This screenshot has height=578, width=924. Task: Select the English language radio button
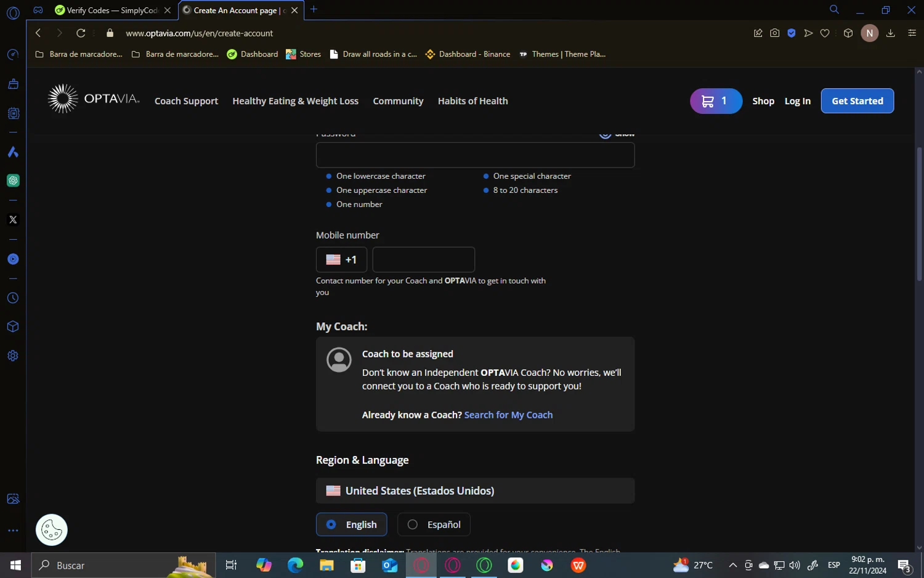pyautogui.click(x=331, y=524)
